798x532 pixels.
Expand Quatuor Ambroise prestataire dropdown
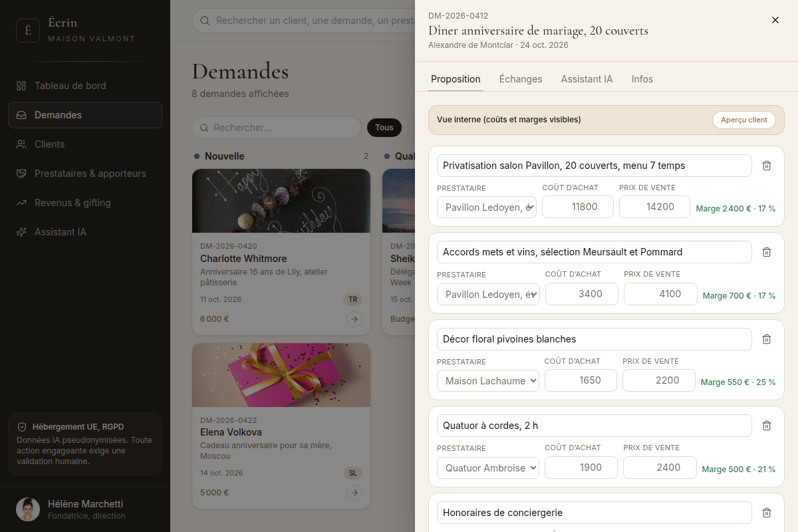tap(488, 468)
